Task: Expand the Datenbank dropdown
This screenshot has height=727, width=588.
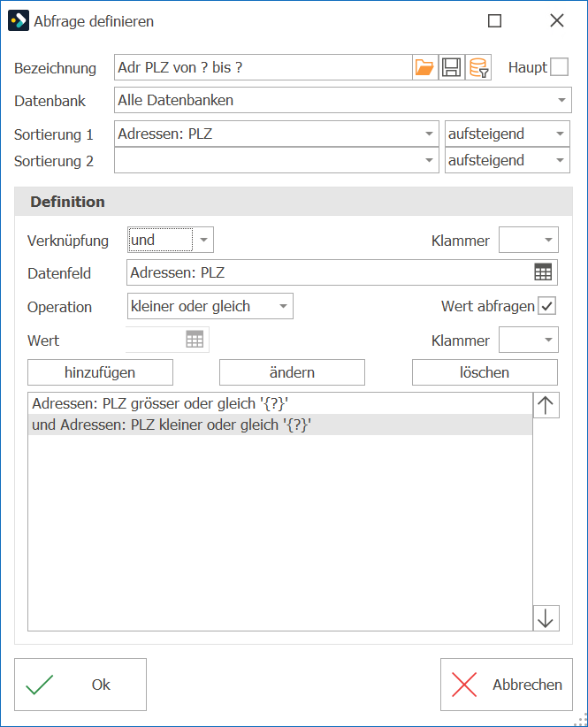Action: [x=561, y=100]
